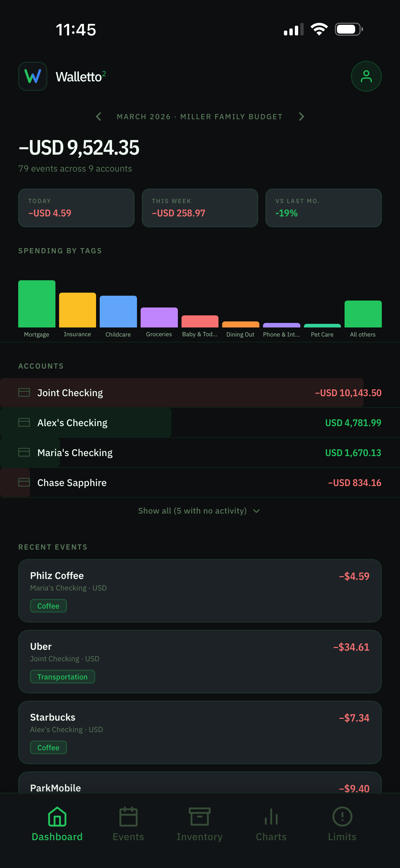Viewport: 400px width, 868px height.
Task: Click the Joint Checking card icon
Action: 24,392
